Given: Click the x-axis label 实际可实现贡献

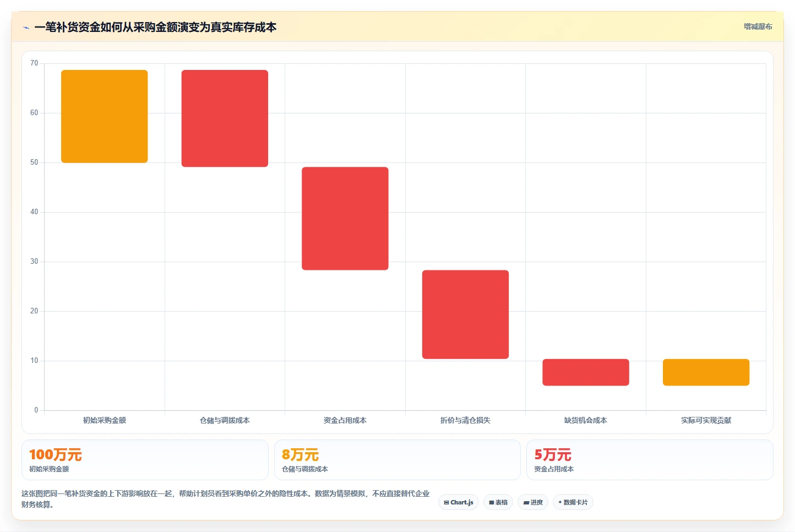Looking at the screenshot, I should [706, 420].
